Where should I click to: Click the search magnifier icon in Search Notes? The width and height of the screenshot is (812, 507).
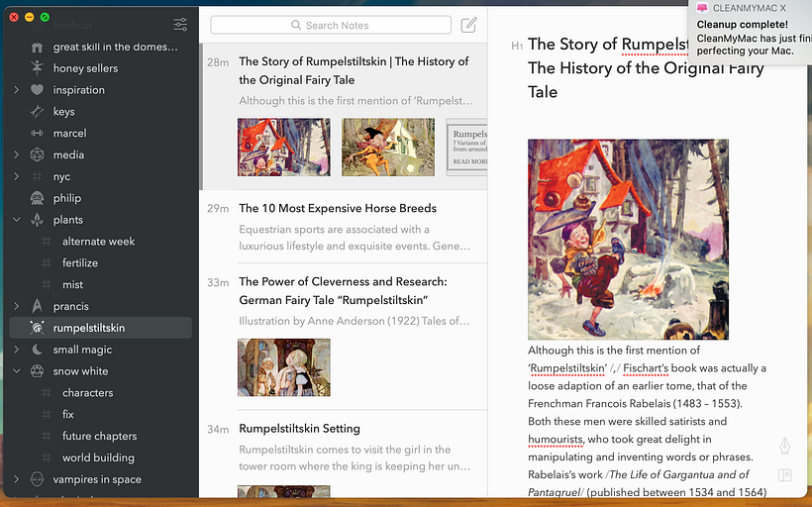(296, 25)
